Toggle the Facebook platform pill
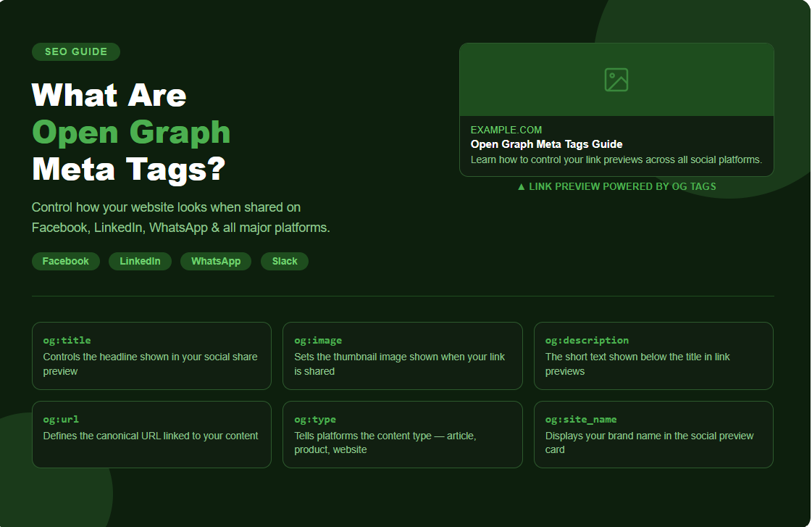This screenshot has width=812, height=527. (x=66, y=261)
